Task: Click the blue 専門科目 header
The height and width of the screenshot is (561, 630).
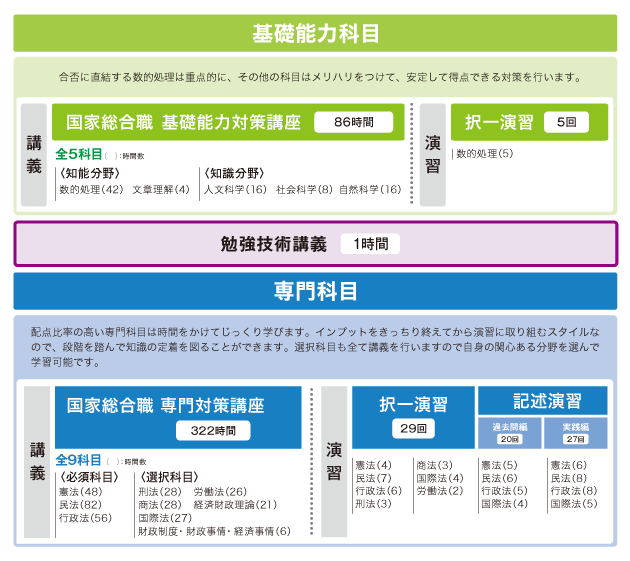Action: coord(315,291)
